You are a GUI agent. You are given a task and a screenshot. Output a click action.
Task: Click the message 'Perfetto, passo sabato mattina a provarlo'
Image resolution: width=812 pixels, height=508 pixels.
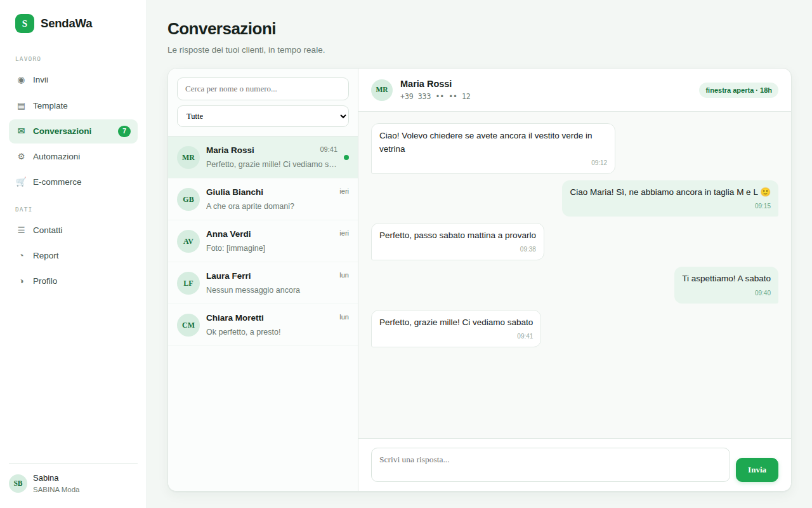pyautogui.click(x=457, y=241)
